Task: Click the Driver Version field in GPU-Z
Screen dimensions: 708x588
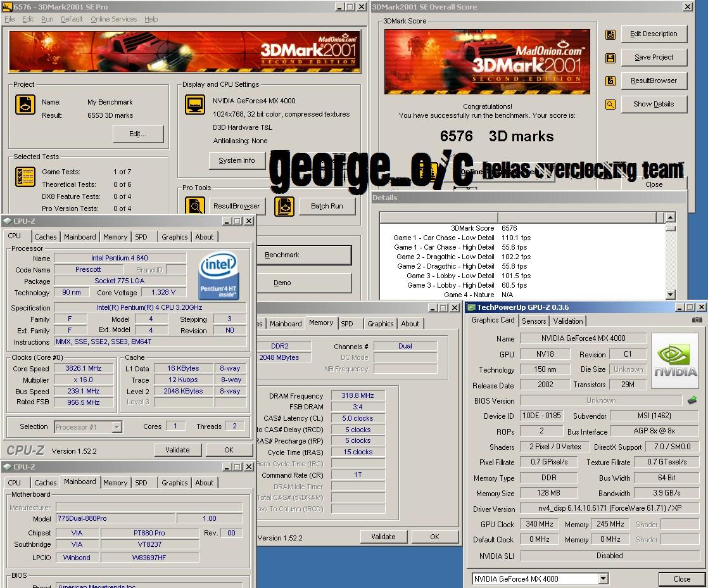Action: [610, 508]
